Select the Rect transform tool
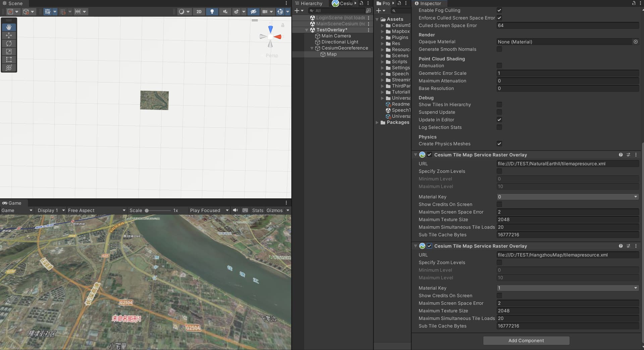This screenshot has width=644, height=350. [9, 59]
